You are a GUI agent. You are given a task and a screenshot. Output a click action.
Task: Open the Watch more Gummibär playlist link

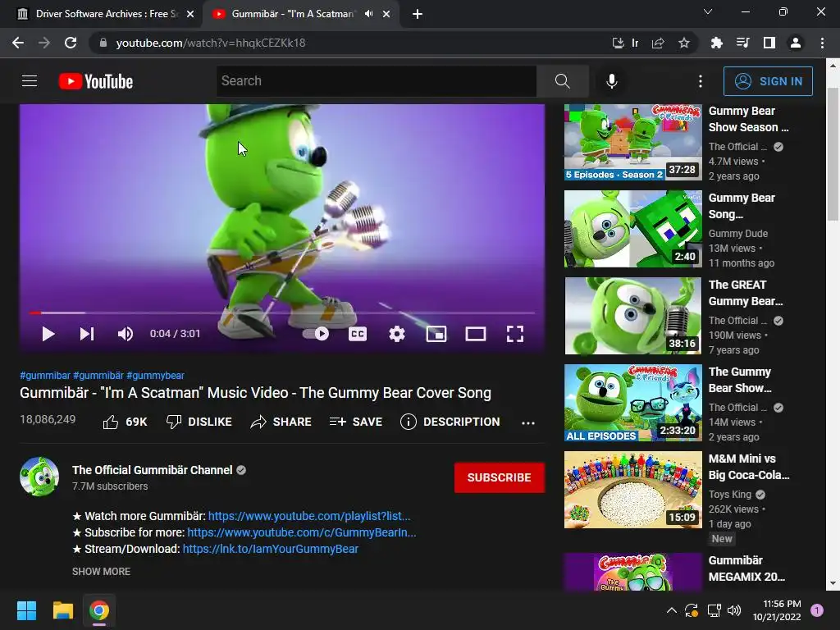click(309, 516)
